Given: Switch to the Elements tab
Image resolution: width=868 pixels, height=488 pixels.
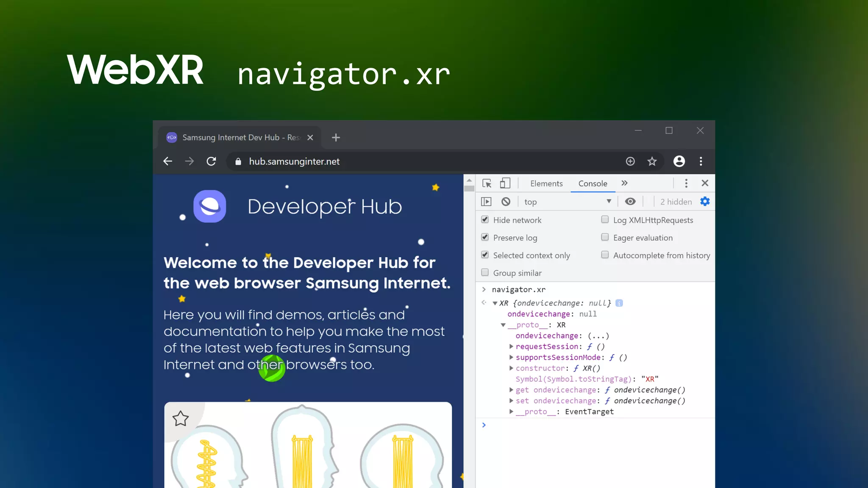Looking at the screenshot, I should (x=546, y=183).
